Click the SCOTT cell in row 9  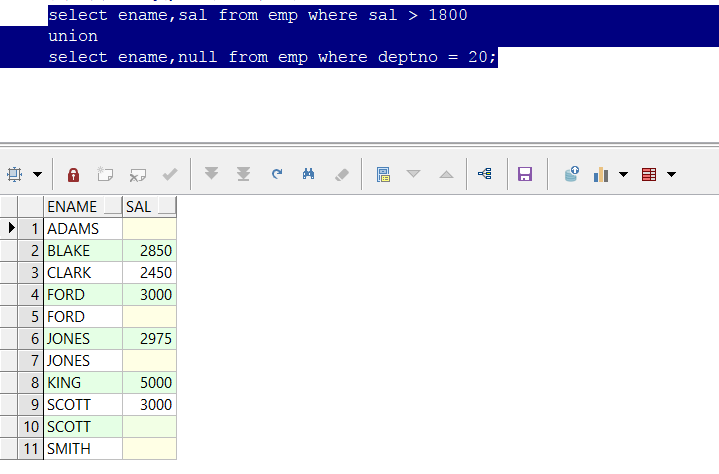[x=83, y=404]
